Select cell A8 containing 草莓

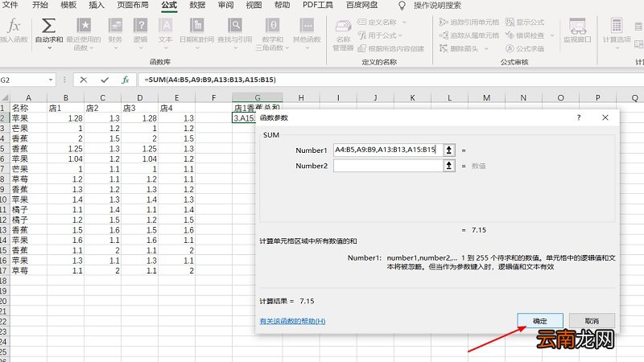[x=28, y=179]
